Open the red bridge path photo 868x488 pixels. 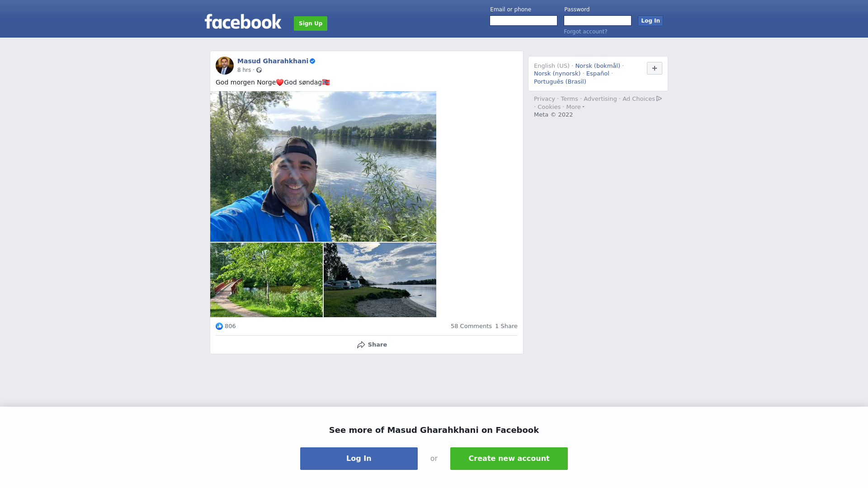(266, 280)
